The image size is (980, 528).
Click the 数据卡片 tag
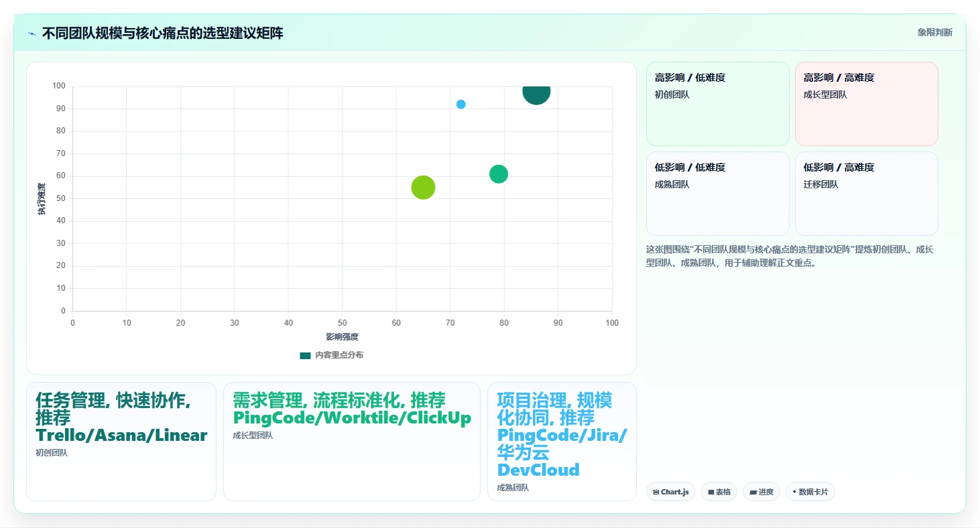coord(810,492)
